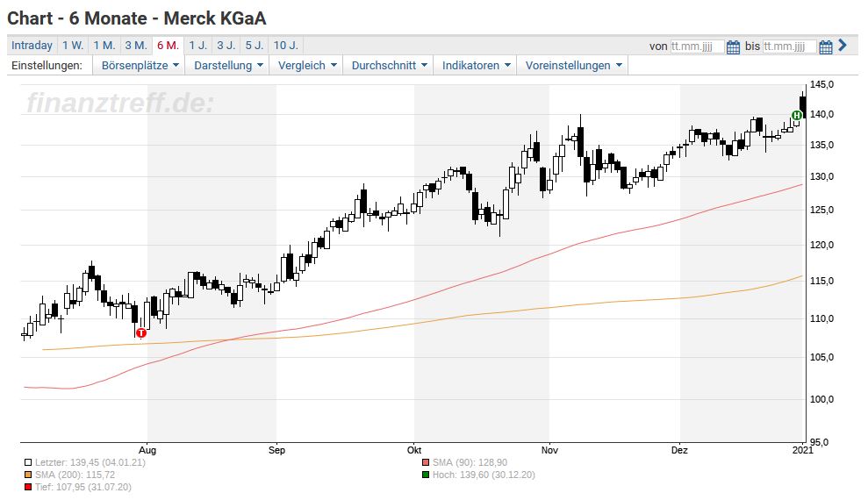Screen dimensions: 868x500
Task: Click the blue arrow to apply date range
Action: click(x=843, y=46)
